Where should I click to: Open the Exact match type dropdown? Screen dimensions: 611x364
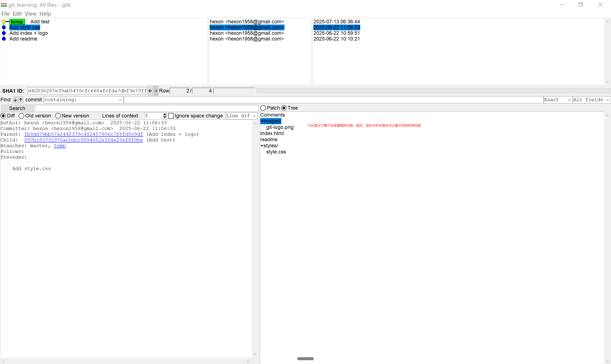[x=569, y=100]
